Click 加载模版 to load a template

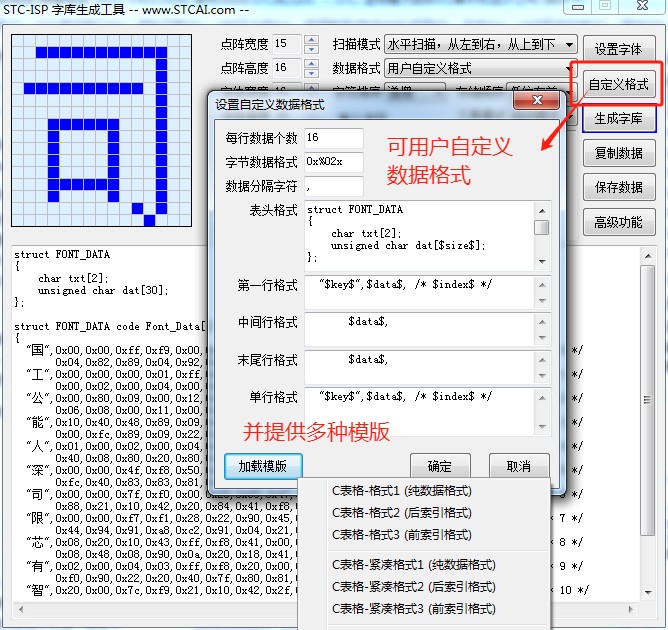click(x=263, y=466)
